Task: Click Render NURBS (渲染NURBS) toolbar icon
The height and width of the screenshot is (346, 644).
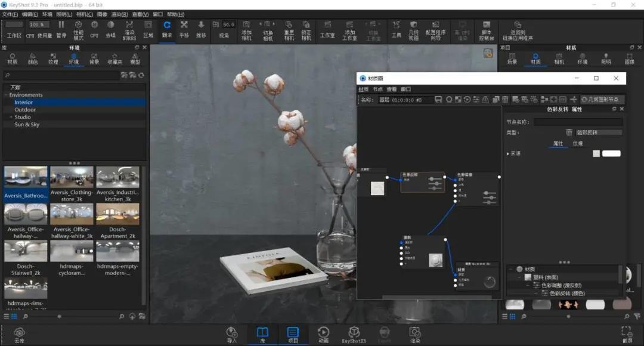Action: [x=129, y=30]
